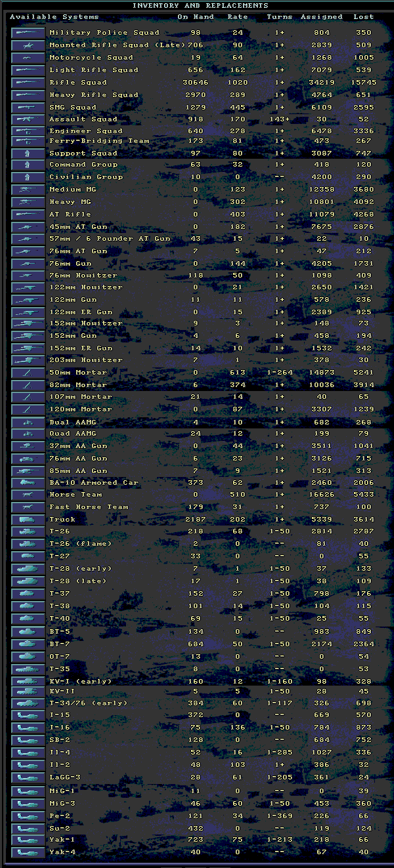Click the T-35 heavy tank icon
This screenshot has height=868, width=394.
coord(28,670)
